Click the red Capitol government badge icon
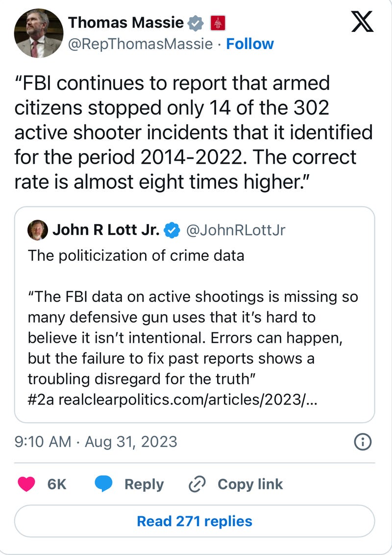Image resolution: width=392 pixels, height=555 pixels. [218, 23]
